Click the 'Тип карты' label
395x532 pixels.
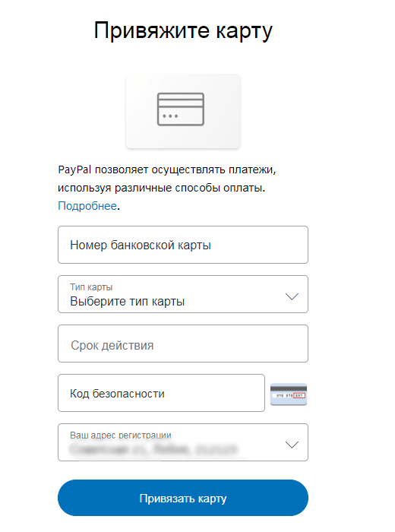pyautogui.click(x=91, y=287)
